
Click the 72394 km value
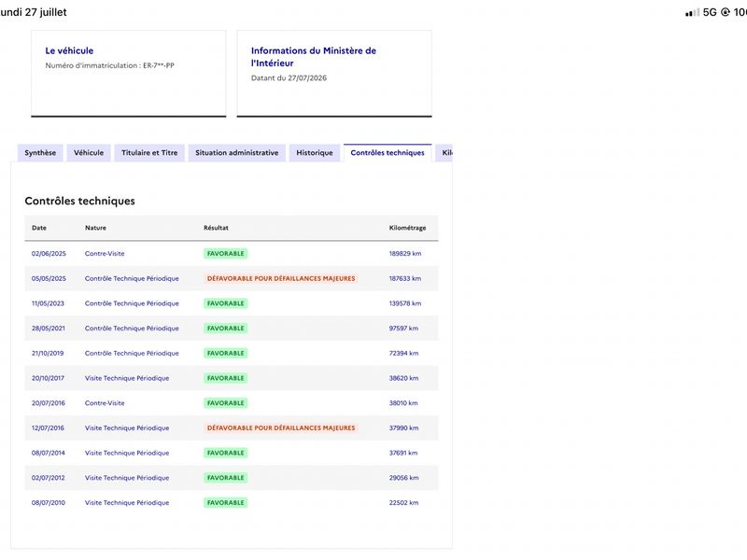tap(403, 354)
